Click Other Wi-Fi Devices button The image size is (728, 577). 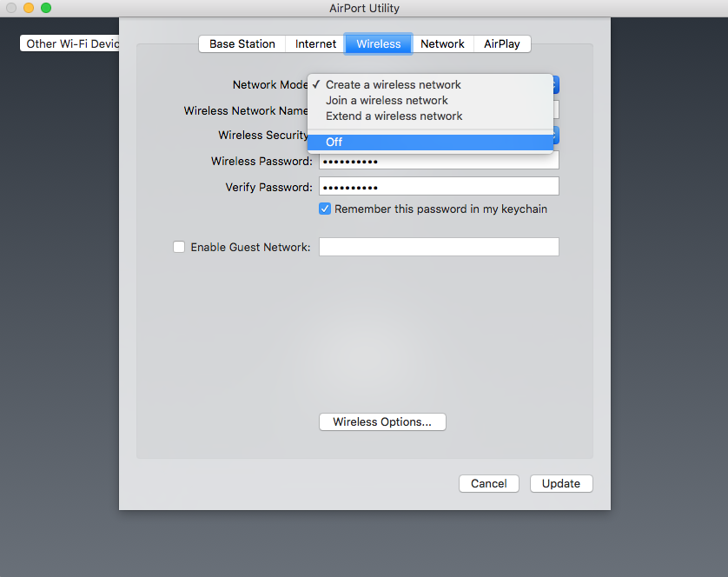click(x=69, y=43)
